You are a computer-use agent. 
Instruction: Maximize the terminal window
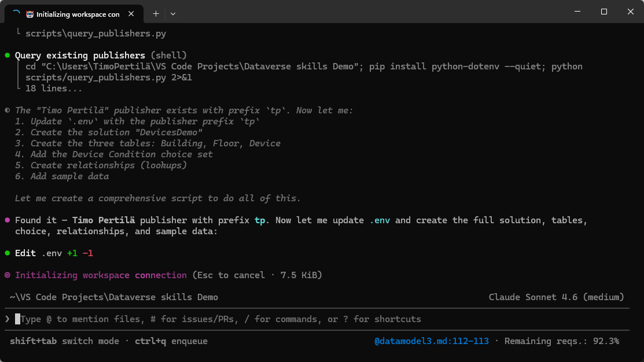coord(604,12)
